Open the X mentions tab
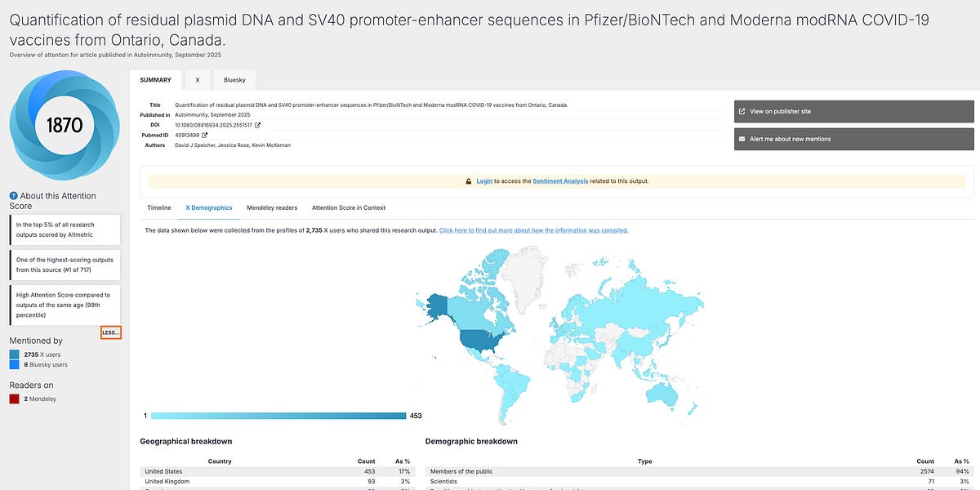 pyautogui.click(x=197, y=80)
